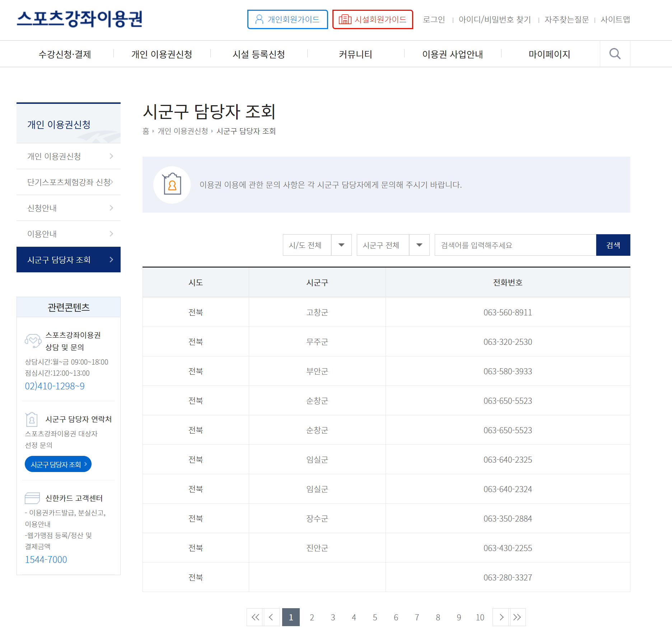Click the building icon in 시설회원가이드 button
Viewport: 672px width, 638px height.
click(345, 19)
